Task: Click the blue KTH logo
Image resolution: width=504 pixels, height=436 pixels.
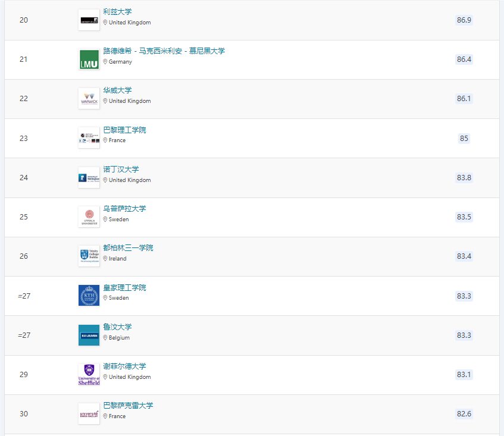Action: pos(89,296)
